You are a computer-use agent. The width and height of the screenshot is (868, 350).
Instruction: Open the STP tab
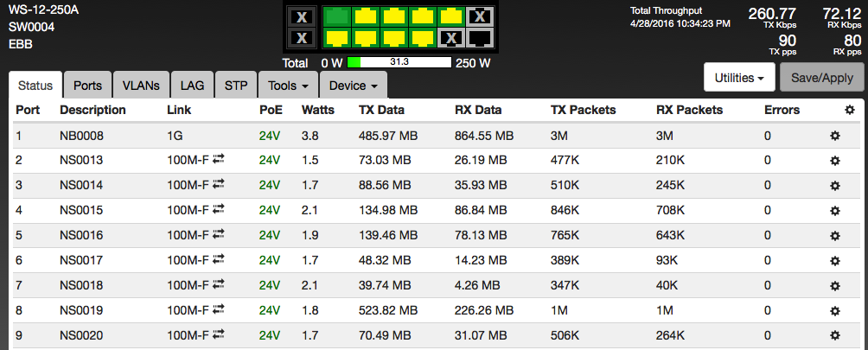pos(235,86)
